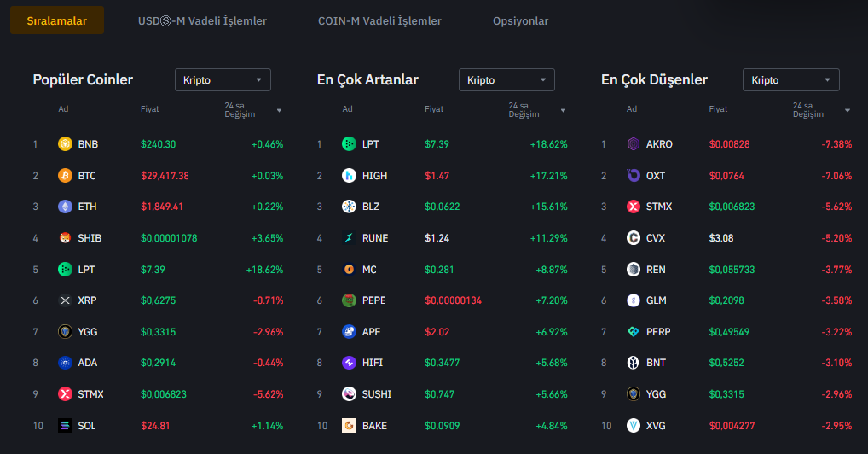Sort Popüler Coinler by 24 sa Değişim

[x=253, y=110]
